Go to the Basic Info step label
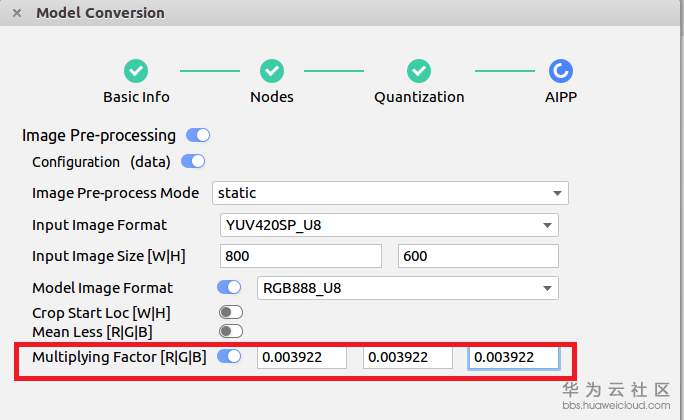 (x=136, y=97)
